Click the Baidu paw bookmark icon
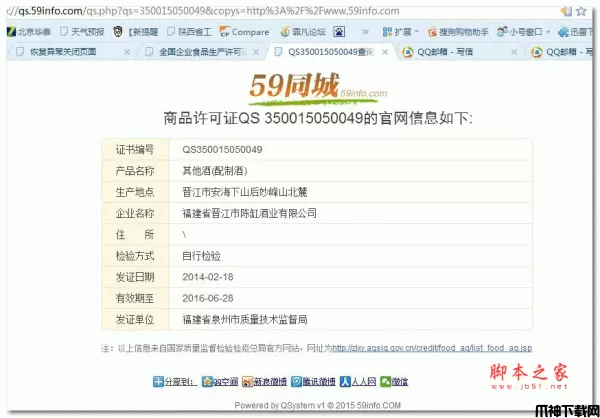 (339, 32)
